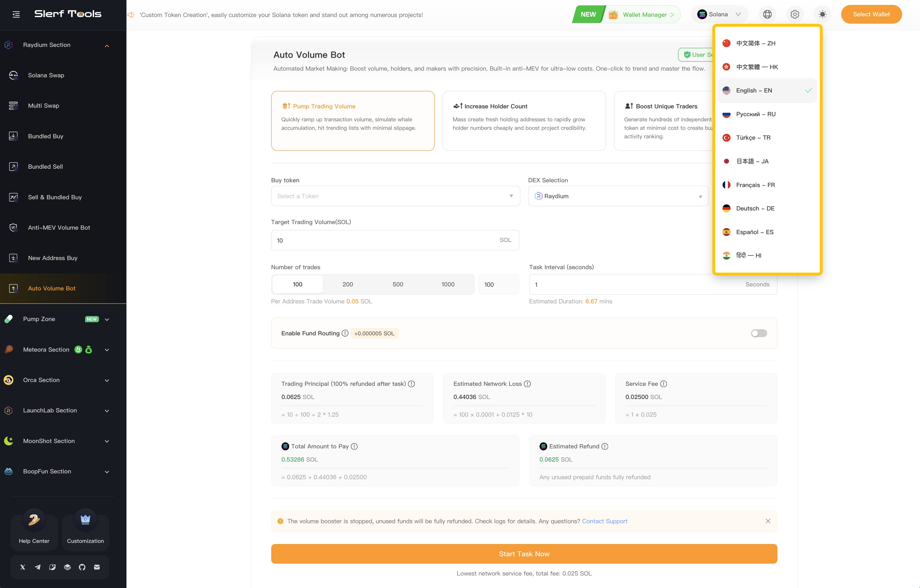This screenshot has width=920, height=588.
Task: Open the Select a Token dropdown
Action: [395, 196]
